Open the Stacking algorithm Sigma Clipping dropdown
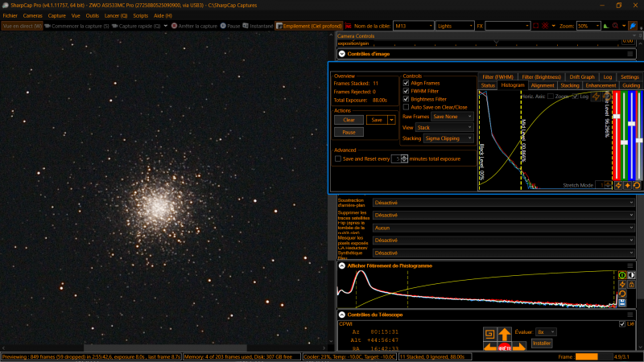The height and width of the screenshot is (362, 644). 449,138
